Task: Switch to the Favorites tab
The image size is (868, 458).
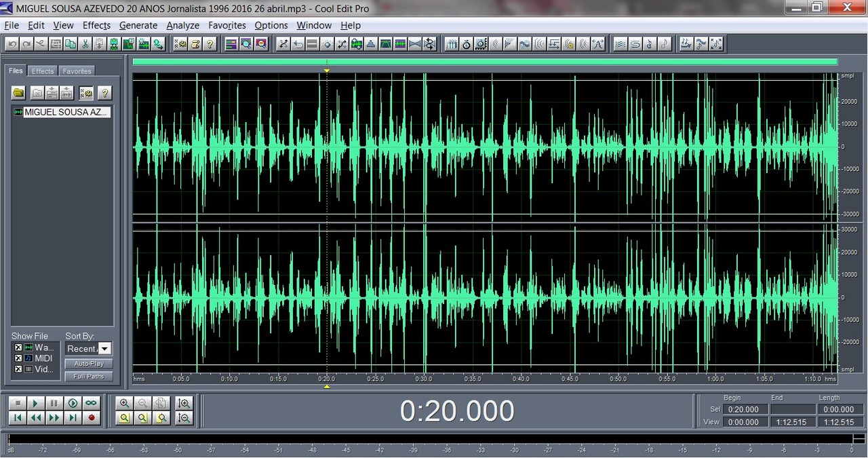Action: (77, 71)
